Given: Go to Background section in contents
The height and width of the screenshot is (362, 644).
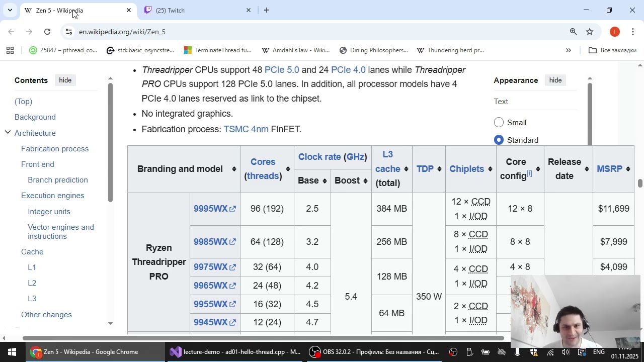Looking at the screenshot, I should click(x=35, y=117).
